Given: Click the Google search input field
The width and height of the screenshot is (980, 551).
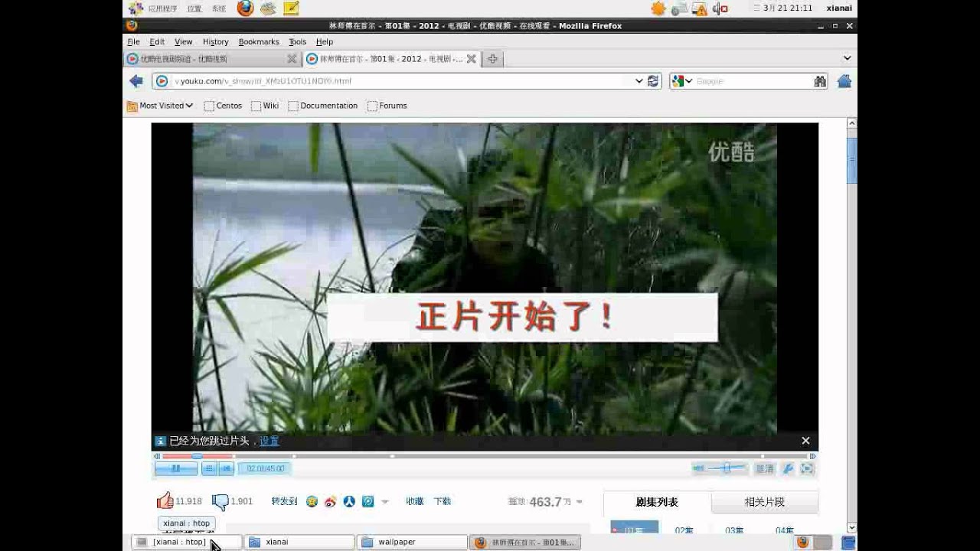Looking at the screenshot, I should tap(753, 81).
